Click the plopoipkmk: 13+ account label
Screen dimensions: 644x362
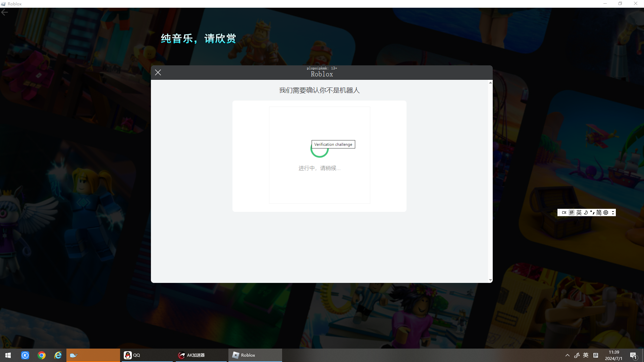coord(322,68)
